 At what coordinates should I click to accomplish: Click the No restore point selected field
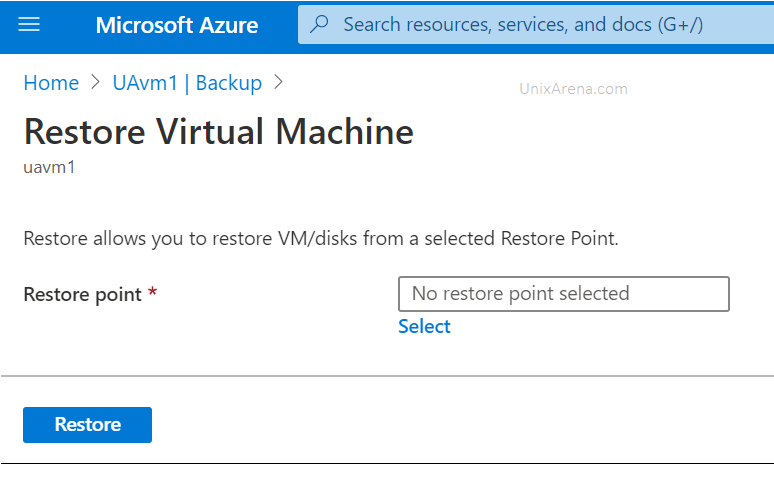[564, 294]
